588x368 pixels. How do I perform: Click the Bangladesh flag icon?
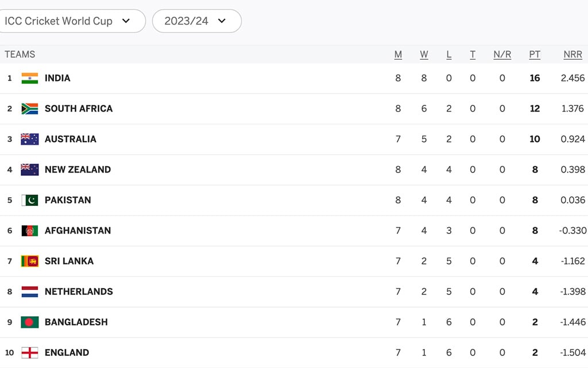[x=30, y=322]
